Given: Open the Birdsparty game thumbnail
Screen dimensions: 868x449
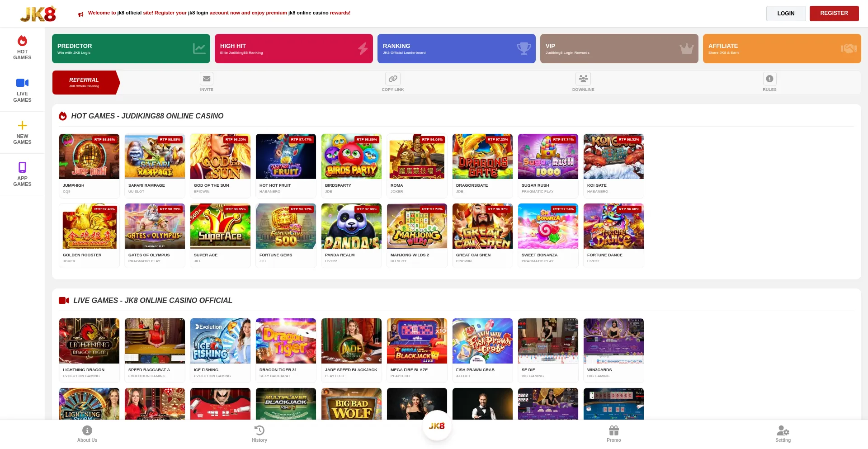Looking at the screenshot, I should pyautogui.click(x=351, y=156).
